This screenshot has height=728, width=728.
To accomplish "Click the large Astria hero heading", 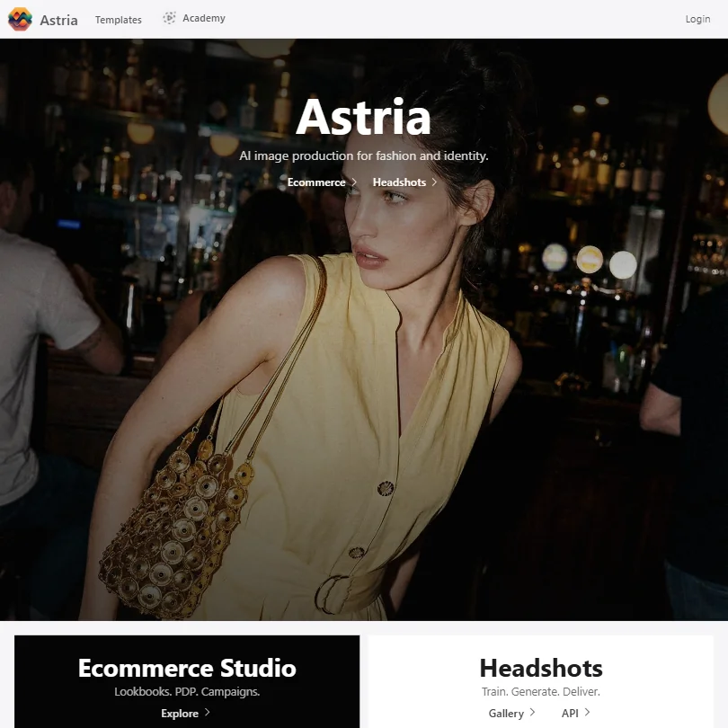I will (363, 117).
